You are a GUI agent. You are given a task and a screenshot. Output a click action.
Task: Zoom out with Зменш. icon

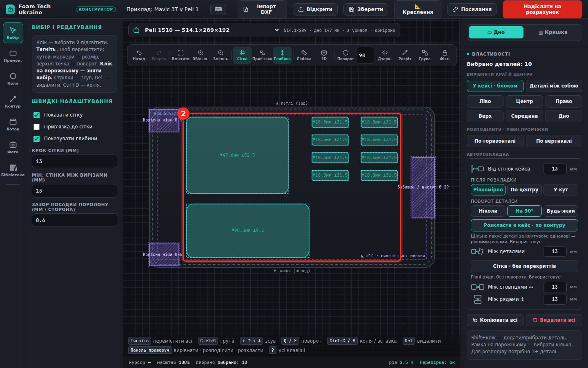(220, 55)
